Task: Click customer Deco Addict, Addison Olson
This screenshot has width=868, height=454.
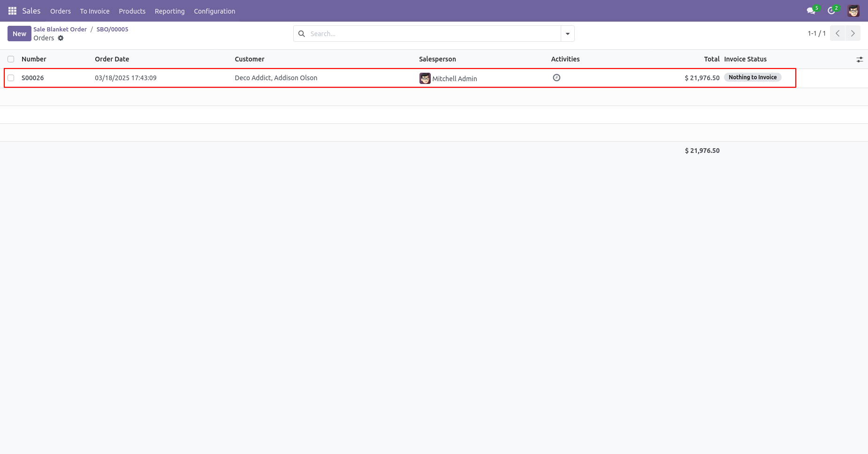Action: (276, 78)
